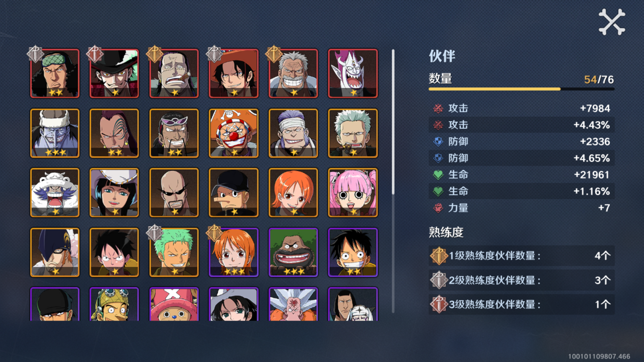Click the 54/76 quantity progress bar
Screen dimensions: 644x362
(522, 89)
